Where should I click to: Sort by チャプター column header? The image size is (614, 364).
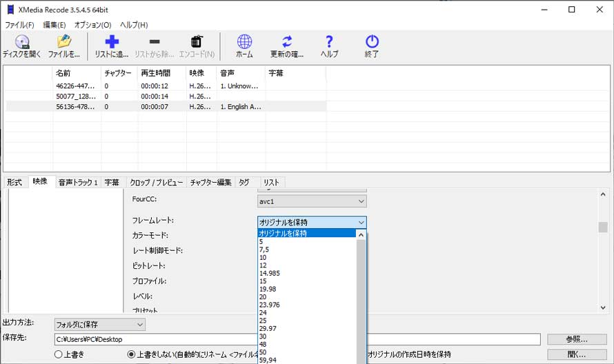(119, 73)
